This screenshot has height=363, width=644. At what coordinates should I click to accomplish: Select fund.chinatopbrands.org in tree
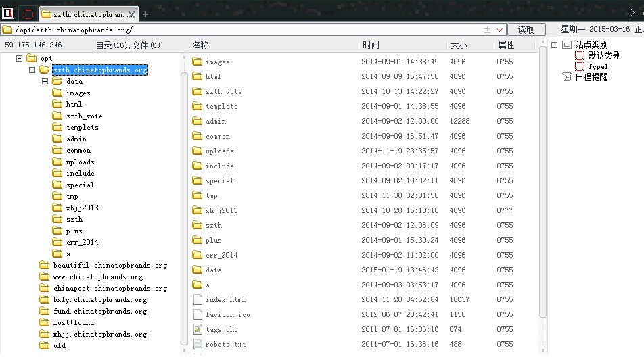(100, 311)
